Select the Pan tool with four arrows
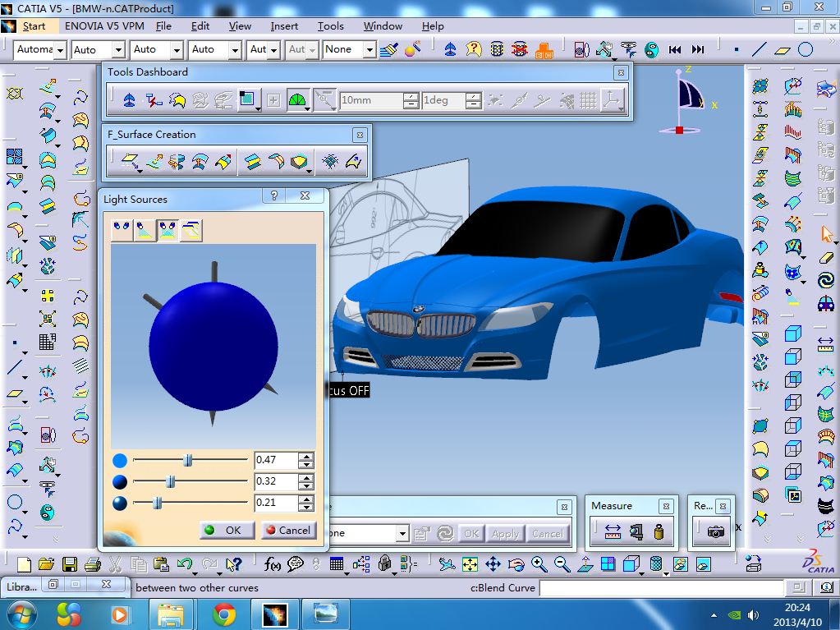 (493, 564)
